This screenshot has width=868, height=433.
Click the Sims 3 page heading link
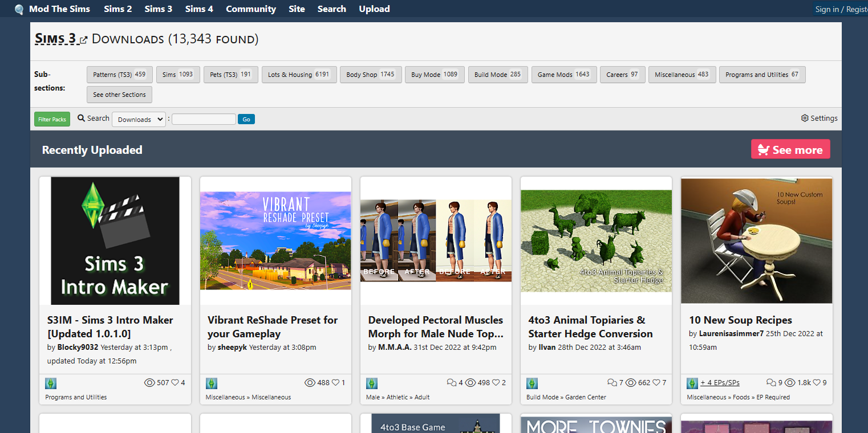click(55, 39)
